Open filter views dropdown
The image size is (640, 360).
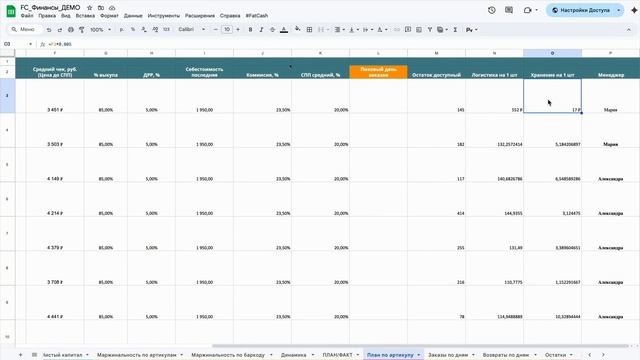442,30
